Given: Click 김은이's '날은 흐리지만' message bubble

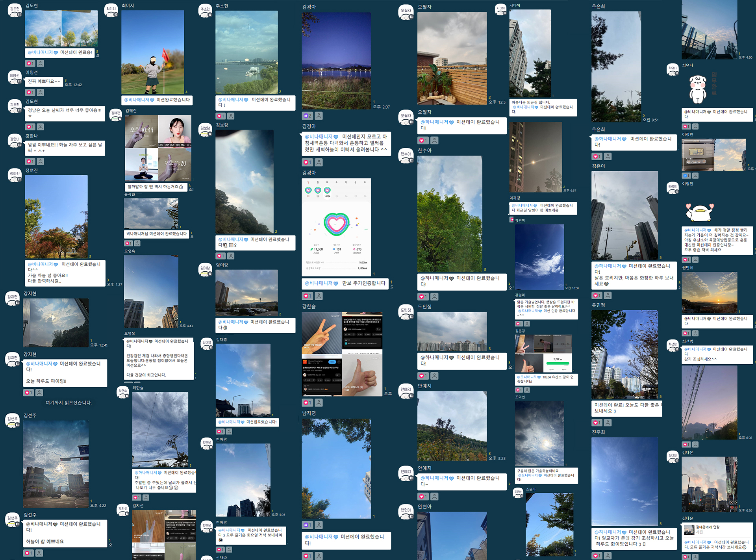Looking at the screenshot, I should [634, 275].
